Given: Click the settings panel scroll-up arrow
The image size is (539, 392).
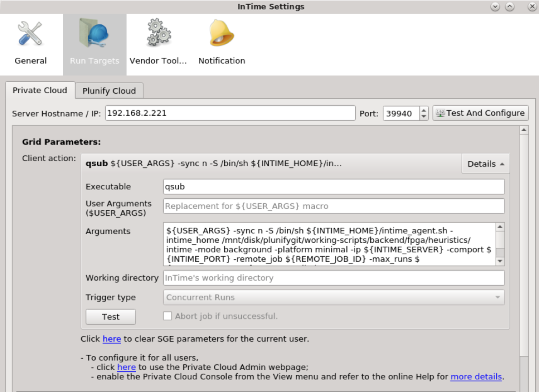Looking at the screenshot, I should [x=524, y=130].
